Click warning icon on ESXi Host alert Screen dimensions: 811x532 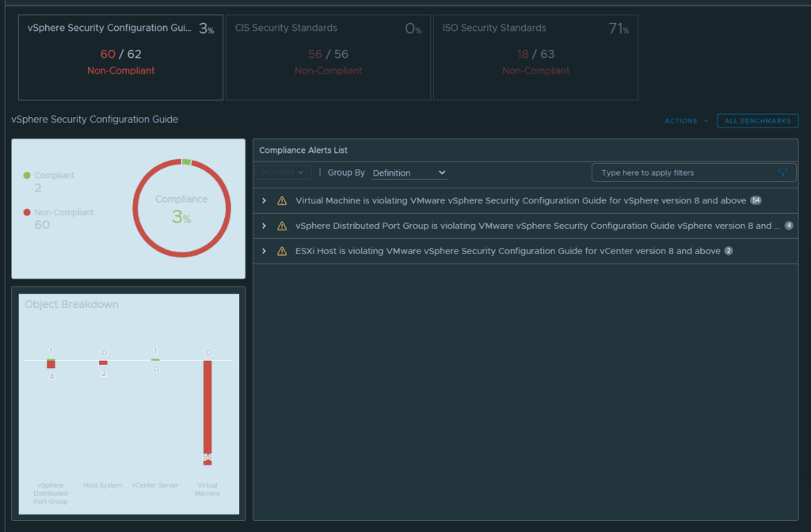[282, 251]
